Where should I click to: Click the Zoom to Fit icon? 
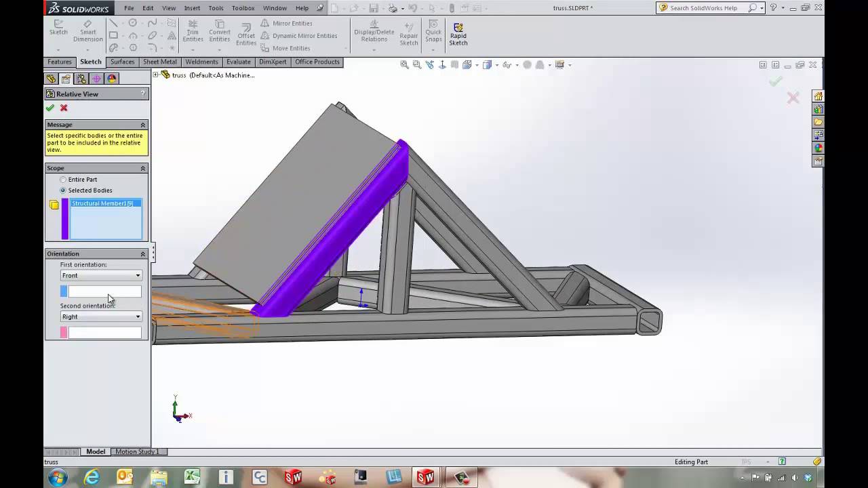404,65
